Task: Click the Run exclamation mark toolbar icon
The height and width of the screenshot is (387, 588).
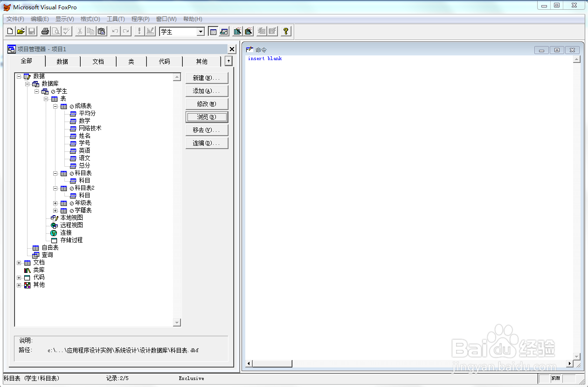Action: [139, 31]
